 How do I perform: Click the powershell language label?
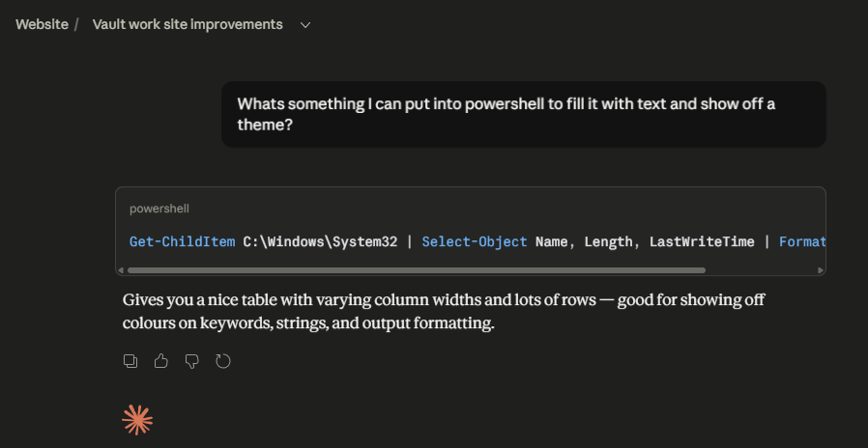click(159, 208)
